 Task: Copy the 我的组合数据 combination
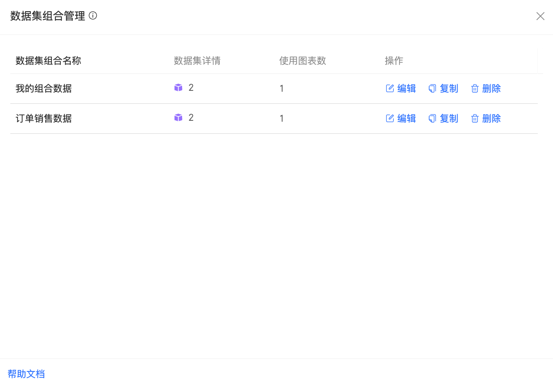pos(443,89)
